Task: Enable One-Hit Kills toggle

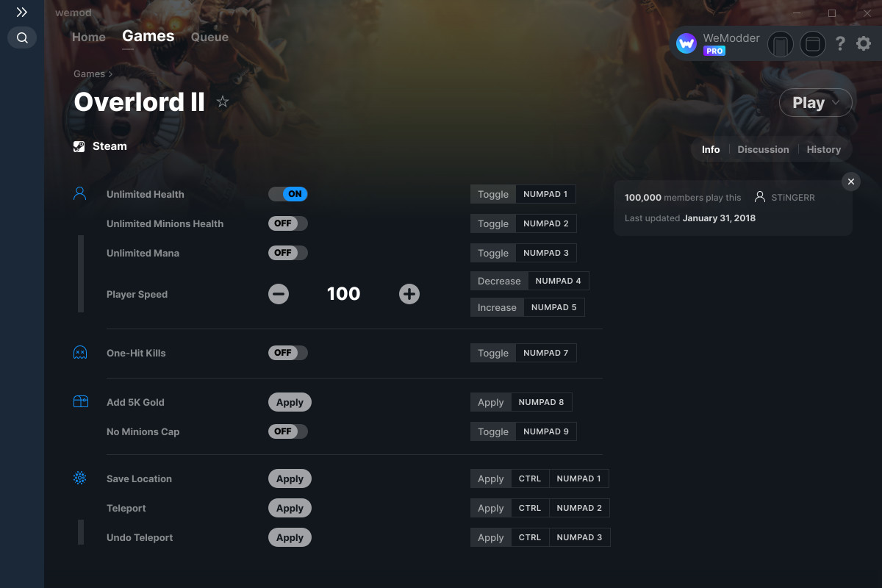Action: [288, 353]
